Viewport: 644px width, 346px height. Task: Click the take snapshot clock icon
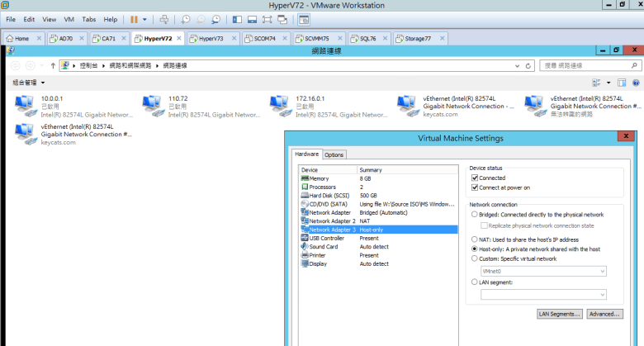tap(186, 18)
